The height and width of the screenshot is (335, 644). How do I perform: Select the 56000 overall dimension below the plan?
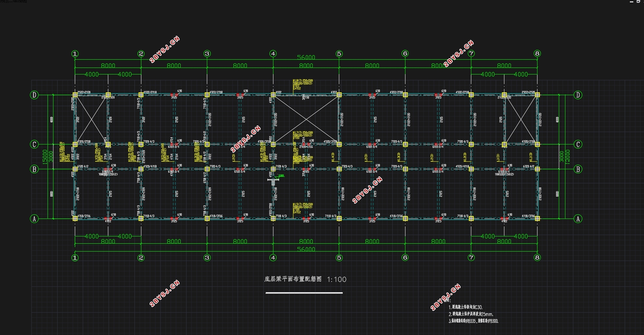pyautogui.click(x=306, y=249)
